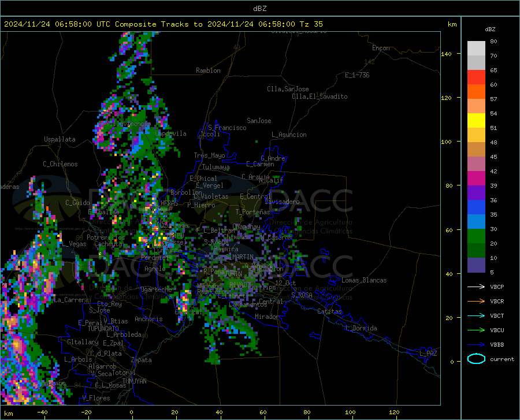Click the '140' km tick on vertical axis
The width and height of the screenshot is (520, 420).
tap(446, 54)
